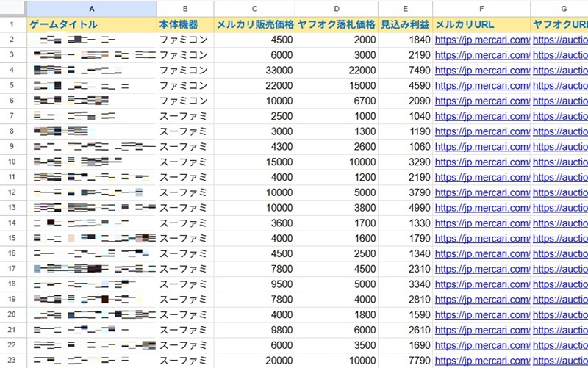The image size is (588, 368).
Task: Select column B header
Action: pos(185,9)
